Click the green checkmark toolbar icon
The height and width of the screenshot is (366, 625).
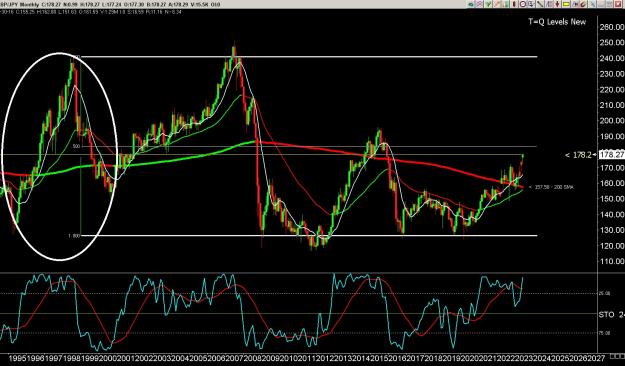(x=488, y=4)
